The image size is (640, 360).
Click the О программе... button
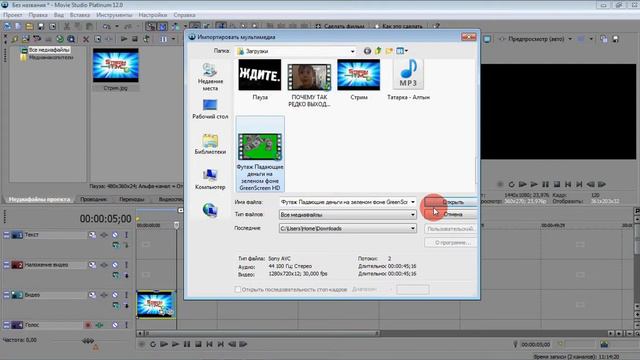(451, 242)
